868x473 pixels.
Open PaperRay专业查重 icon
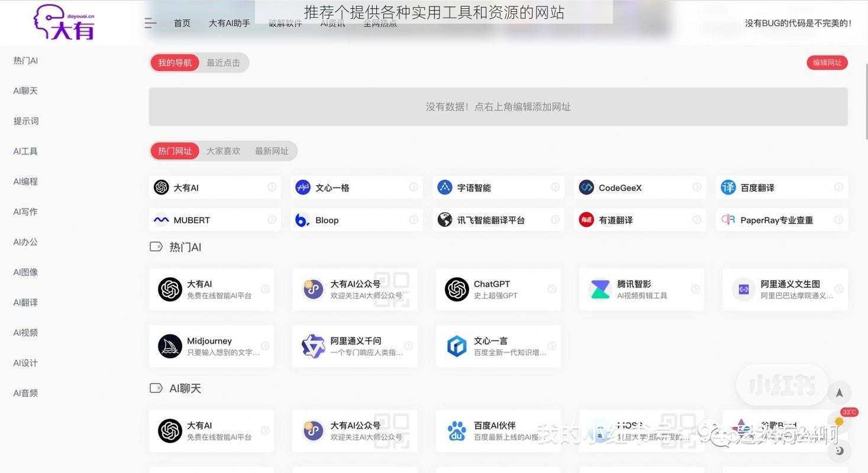[x=728, y=220]
